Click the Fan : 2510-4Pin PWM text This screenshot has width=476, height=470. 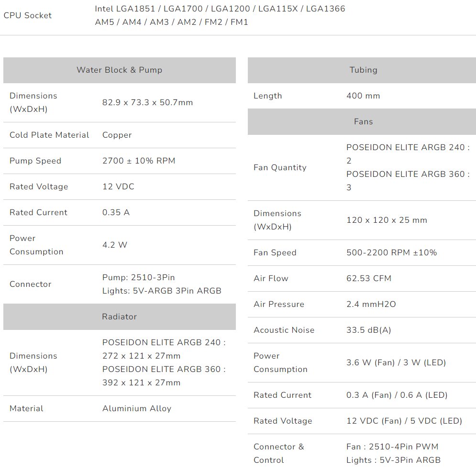tap(392, 447)
